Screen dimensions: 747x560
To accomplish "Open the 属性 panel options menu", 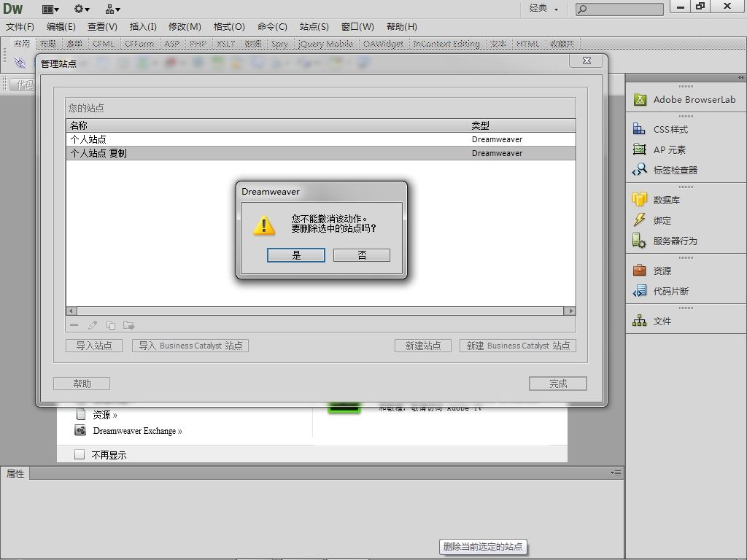I will [616, 472].
